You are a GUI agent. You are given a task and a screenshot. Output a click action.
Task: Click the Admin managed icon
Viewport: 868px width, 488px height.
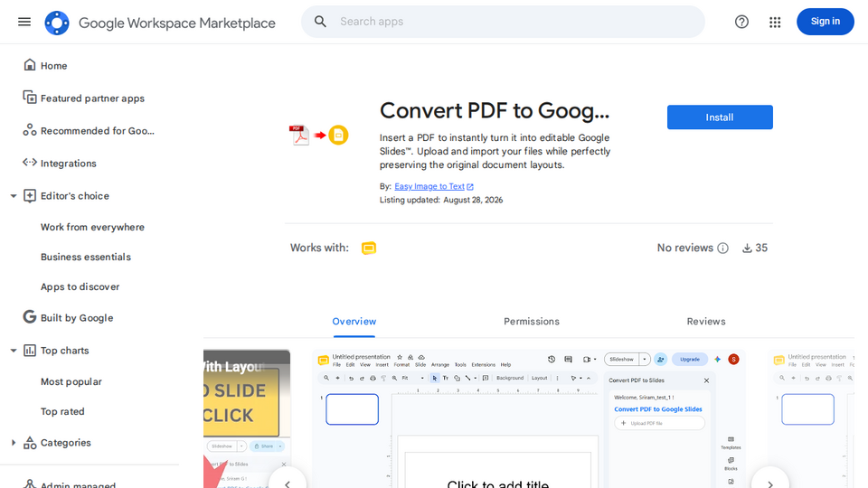pyautogui.click(x=30, y=483)
